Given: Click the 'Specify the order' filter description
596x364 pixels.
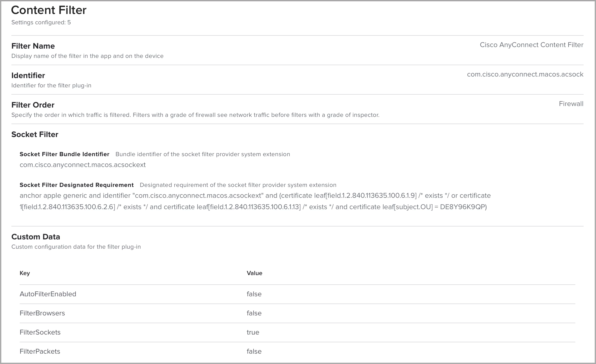Looking at the screenshot, I should [x=195, y=115].
